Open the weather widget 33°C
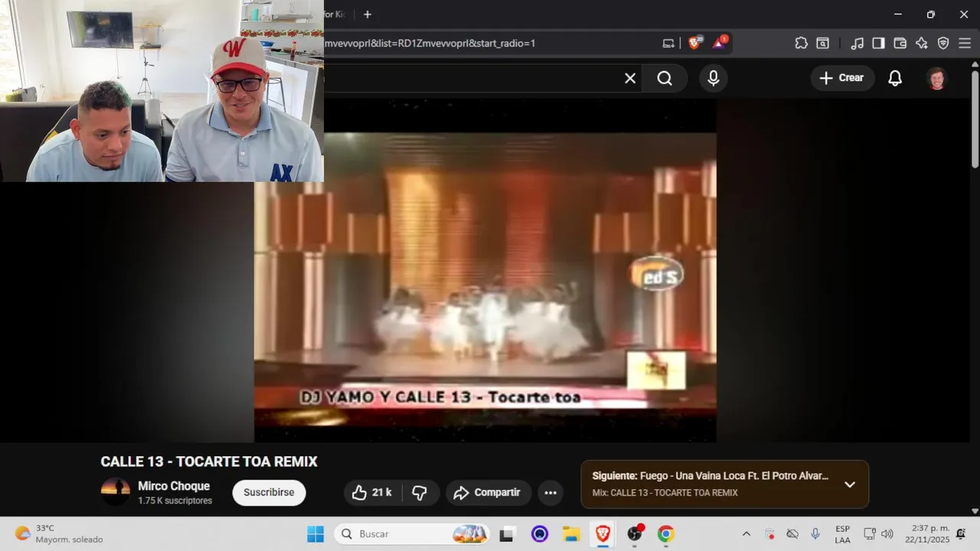Screen dimensions: 980x551 pyautogui.click(x=60, y=534)
